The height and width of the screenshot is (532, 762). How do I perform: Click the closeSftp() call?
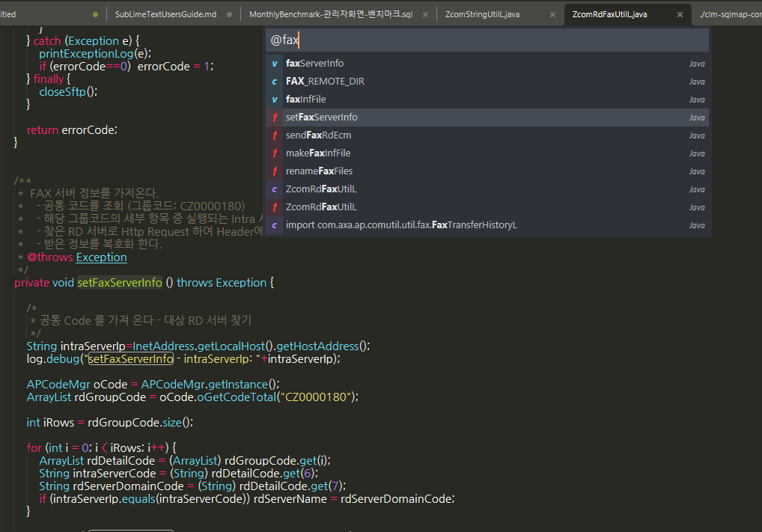[69, 92]
